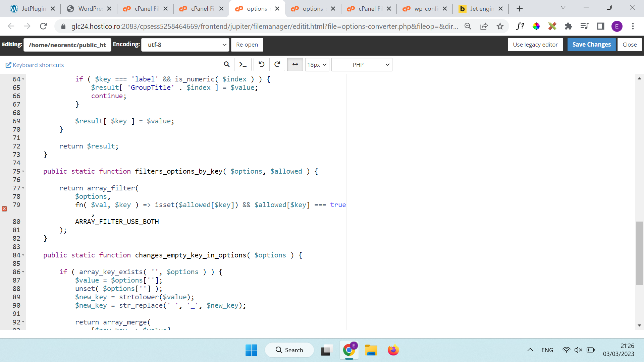644x362 pixels.
Task: Open the f? font identifier extension
Action: (520, 26)
